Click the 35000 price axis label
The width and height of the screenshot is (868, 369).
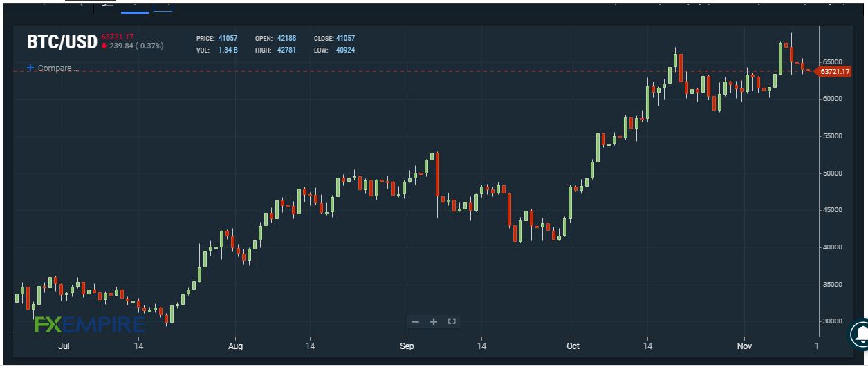[833, 285]
